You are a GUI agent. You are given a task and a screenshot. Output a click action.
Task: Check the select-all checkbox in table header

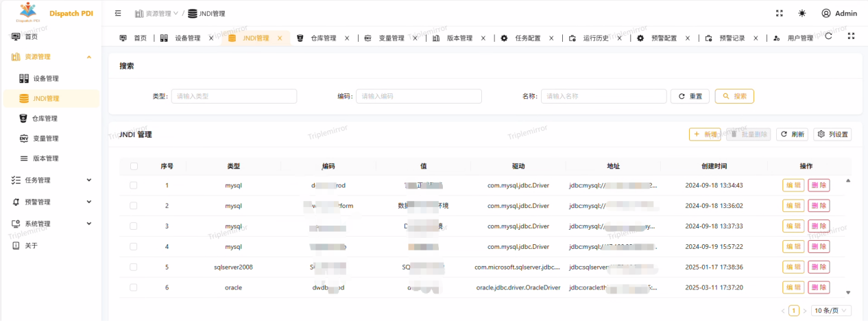click(134, 166)
